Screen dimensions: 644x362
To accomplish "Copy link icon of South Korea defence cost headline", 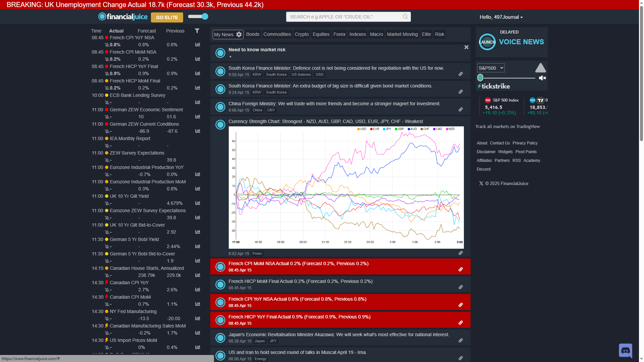I will 461,74.
